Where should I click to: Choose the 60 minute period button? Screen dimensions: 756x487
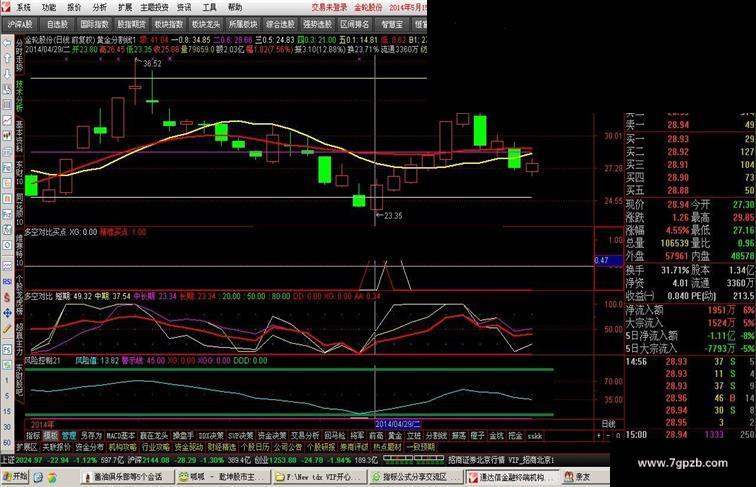[x=7, y=443]
